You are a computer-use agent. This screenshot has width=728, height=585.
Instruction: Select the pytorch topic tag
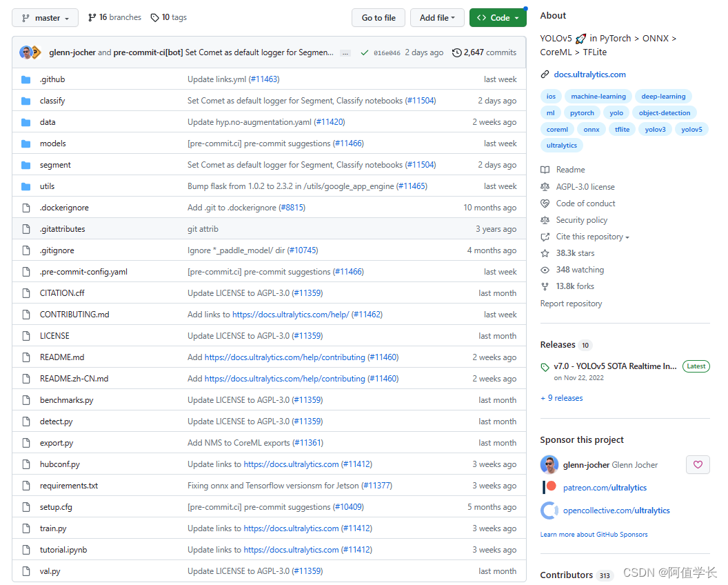[582, 113]
